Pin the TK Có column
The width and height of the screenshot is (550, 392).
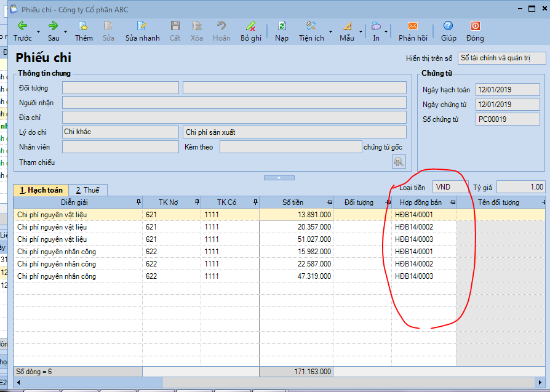pyautogui.click(x=255, y=202)
